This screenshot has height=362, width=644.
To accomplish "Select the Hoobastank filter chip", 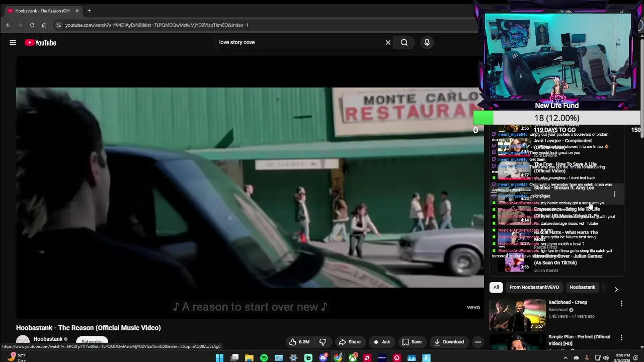I will 582,287.
